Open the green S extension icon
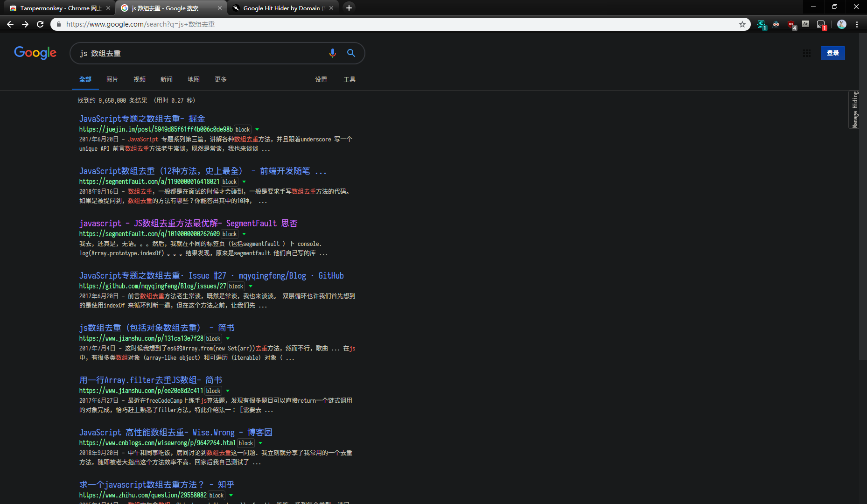The image size is (867, 504). 762,24
